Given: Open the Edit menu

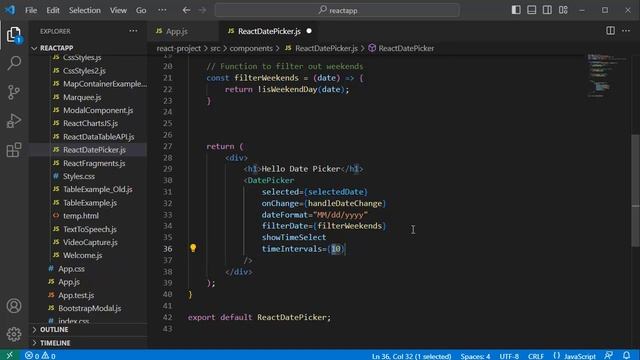Looking at the screenshot, I should click(53, 10).
